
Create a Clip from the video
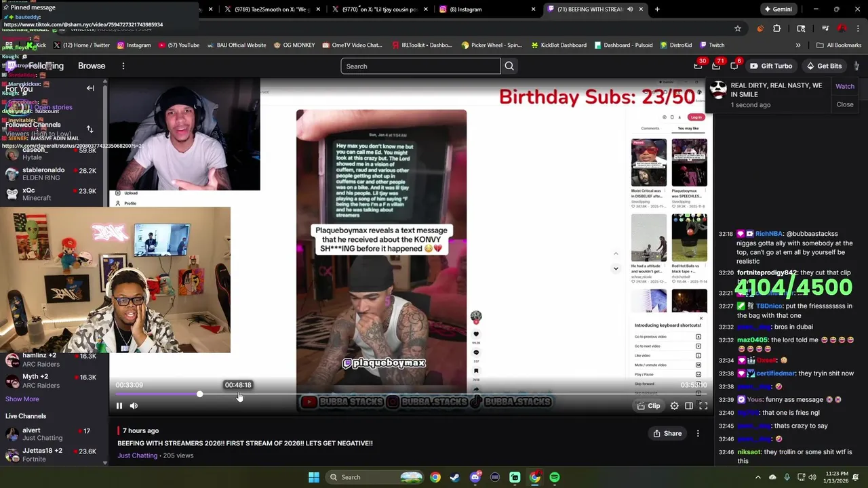pos(648,406)
